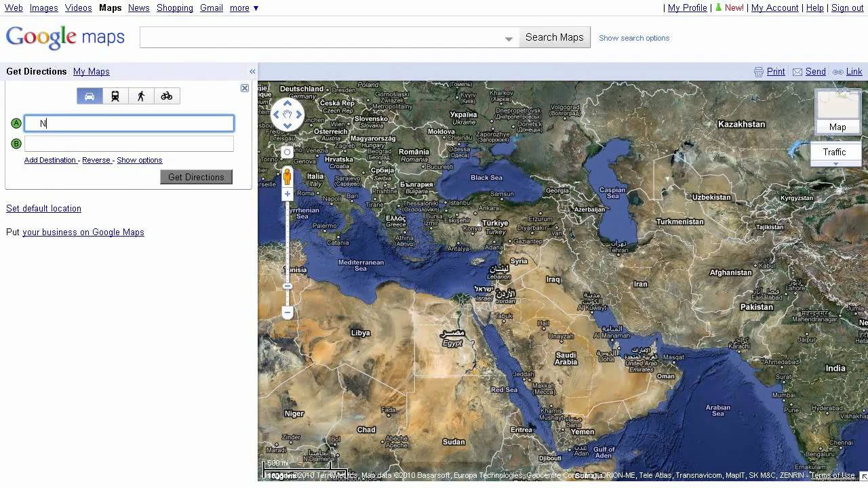This screenshot has width=868, height=488.
Task: Collapse the left panel with double chevron
Action: pyautogui.click(x=252, y=71)
